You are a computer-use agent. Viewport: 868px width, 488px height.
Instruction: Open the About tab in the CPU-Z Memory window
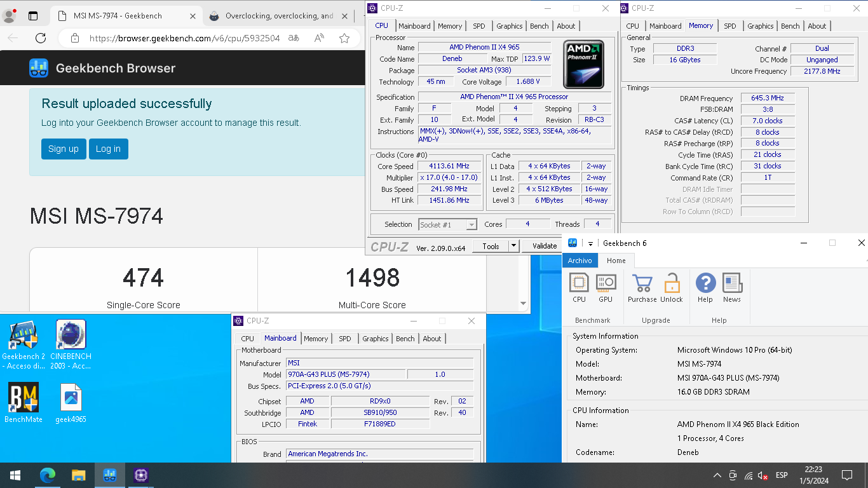817,26
